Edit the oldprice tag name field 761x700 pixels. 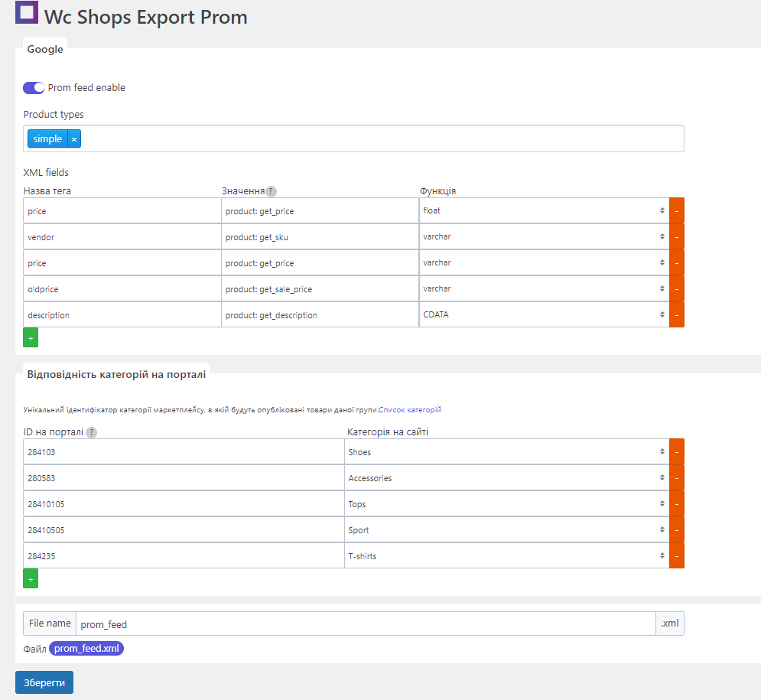click(122, 289)
